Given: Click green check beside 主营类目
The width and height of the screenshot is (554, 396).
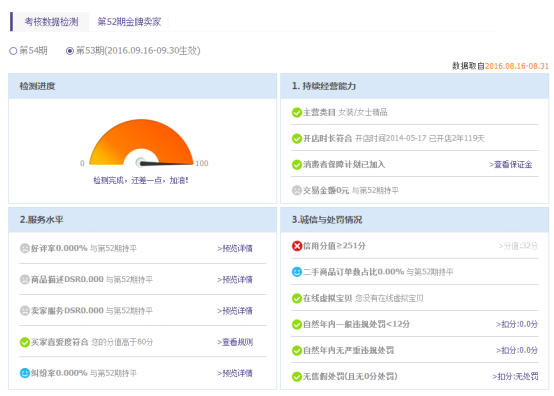Looking at the screenshot, I should [x=296, y=113].
